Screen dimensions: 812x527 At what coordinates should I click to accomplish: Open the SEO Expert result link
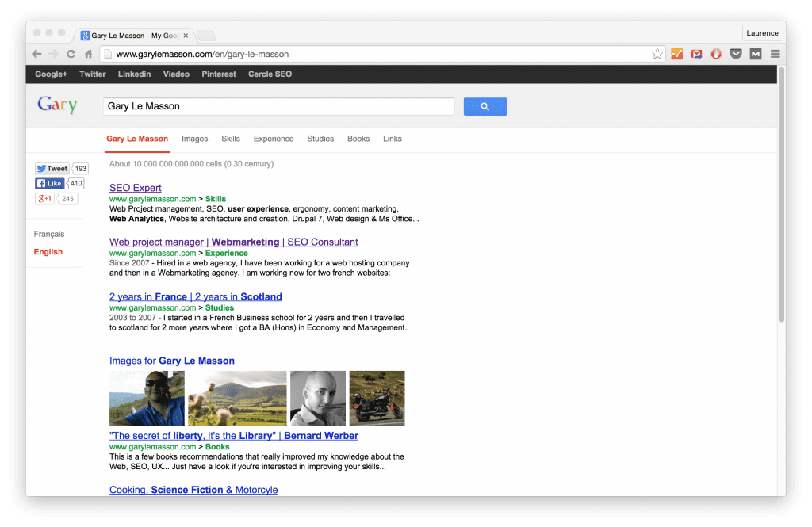[x=135, y=188]
